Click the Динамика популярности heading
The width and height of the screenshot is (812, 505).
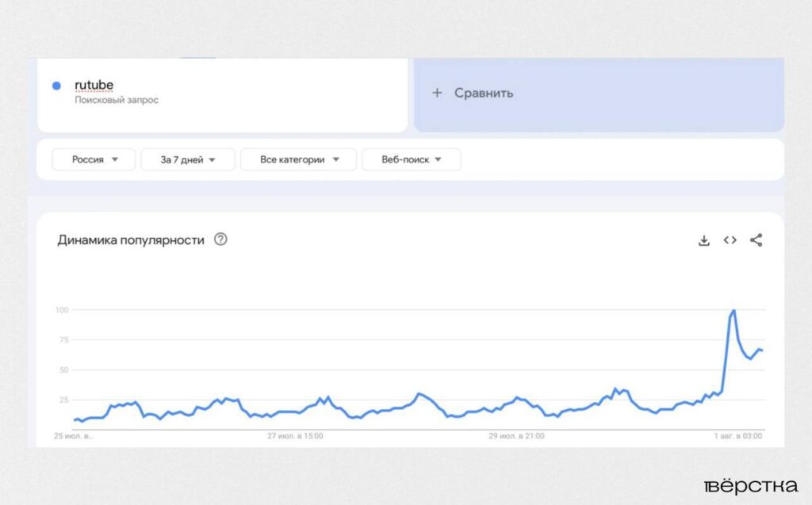pos(131,240)
